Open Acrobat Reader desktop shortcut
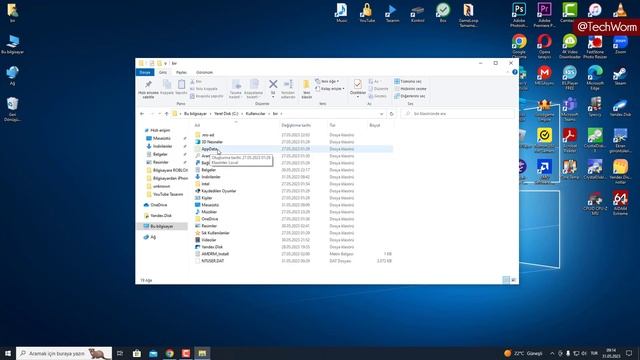640x360 pixels. 569,140
